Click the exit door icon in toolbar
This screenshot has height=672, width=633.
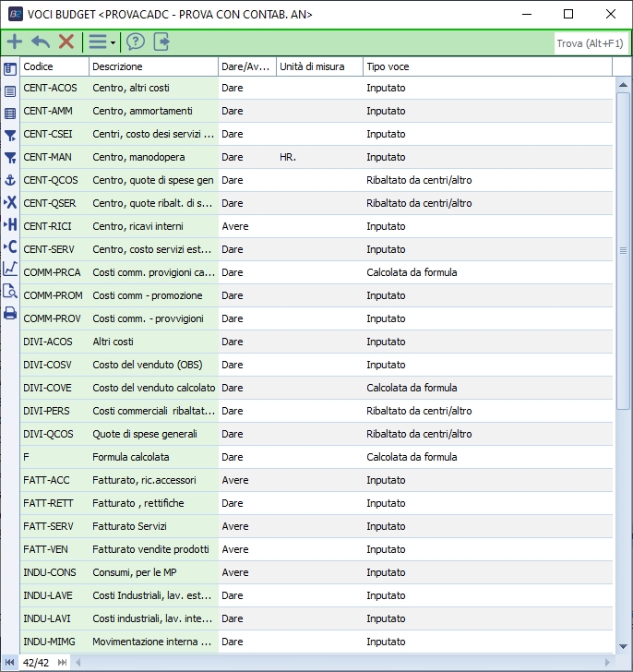(161, 42)
